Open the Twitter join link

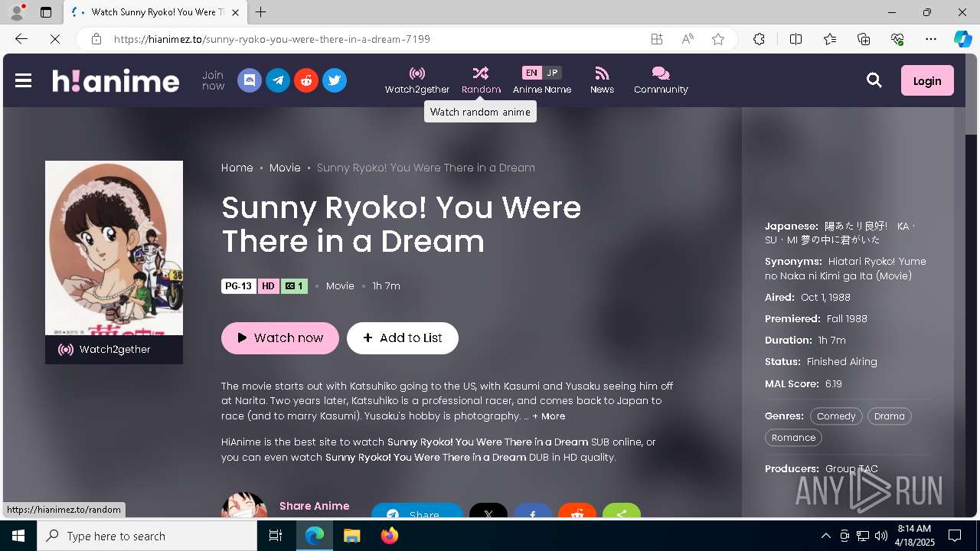pyautogui.click(x=335, y=80)
